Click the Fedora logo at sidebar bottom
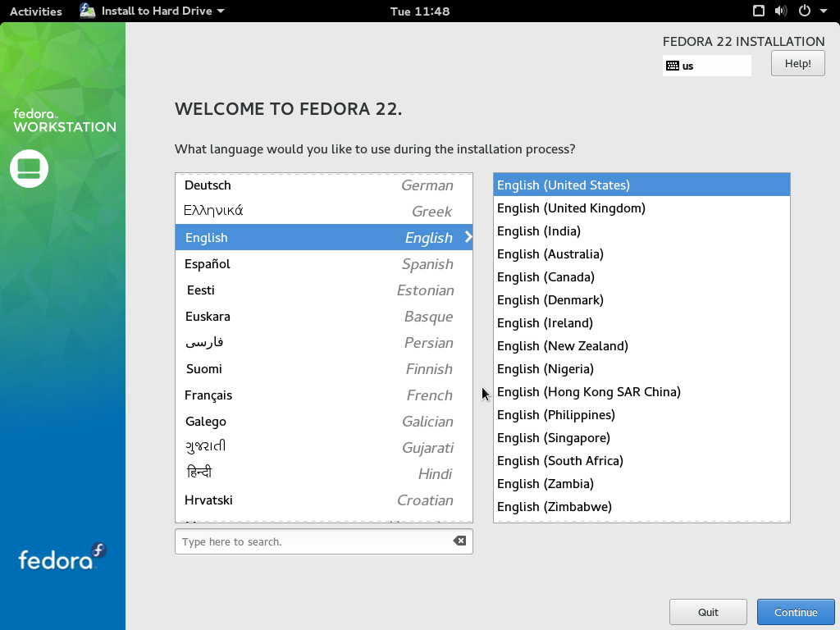This screenshot has height=630, width=840. (x=62, y=558)
